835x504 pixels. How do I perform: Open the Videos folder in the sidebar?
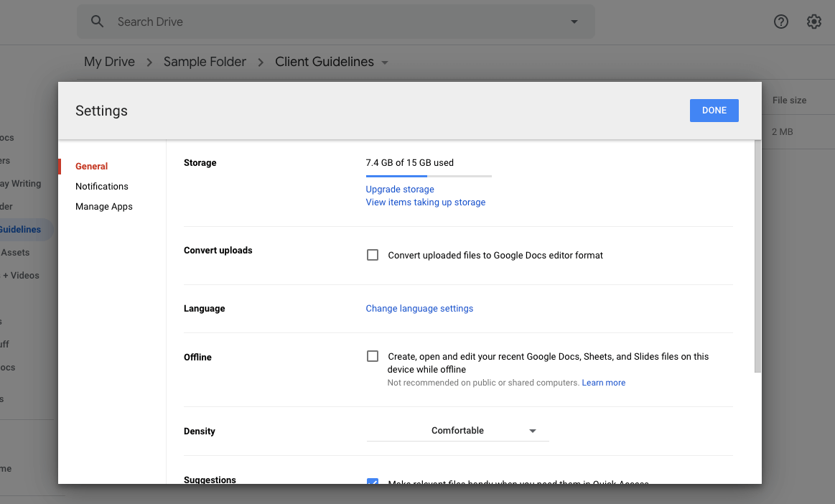[21, 276]
